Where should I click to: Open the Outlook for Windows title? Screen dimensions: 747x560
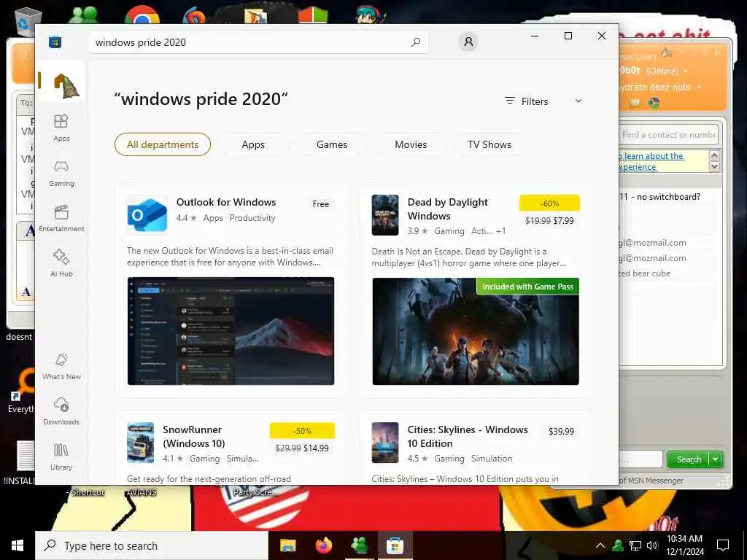[x=226, y=202]
